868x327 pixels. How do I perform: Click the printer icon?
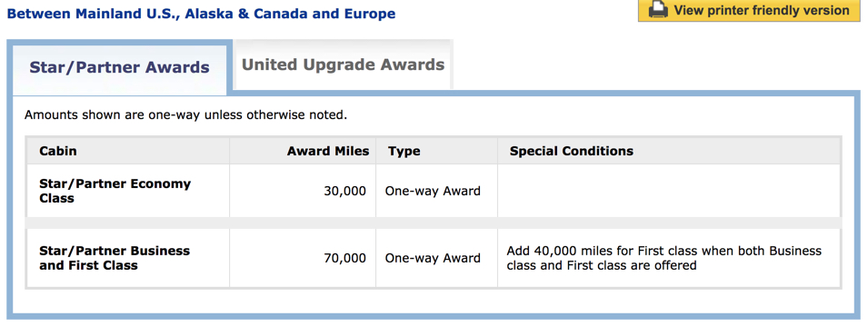click(x=658, y=10)
